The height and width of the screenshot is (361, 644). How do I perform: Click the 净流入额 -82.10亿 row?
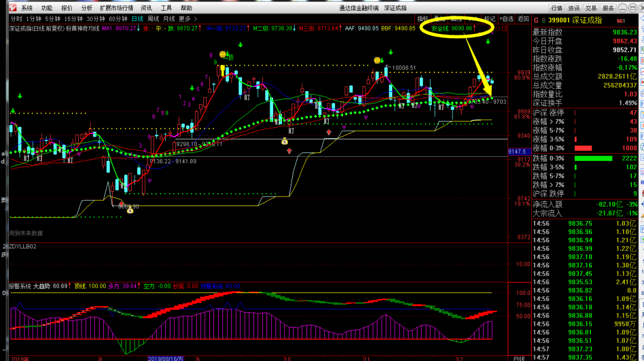[585, 204]
